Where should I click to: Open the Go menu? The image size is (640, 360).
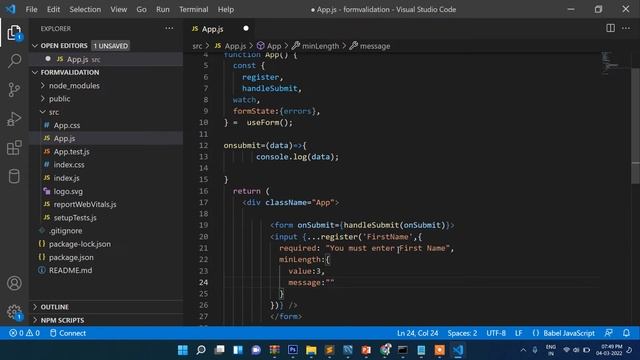click(x=141, y=9)
